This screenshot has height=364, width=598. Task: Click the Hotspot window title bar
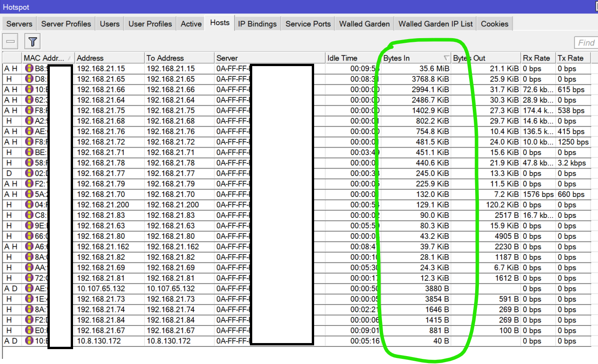pos(299,7)
